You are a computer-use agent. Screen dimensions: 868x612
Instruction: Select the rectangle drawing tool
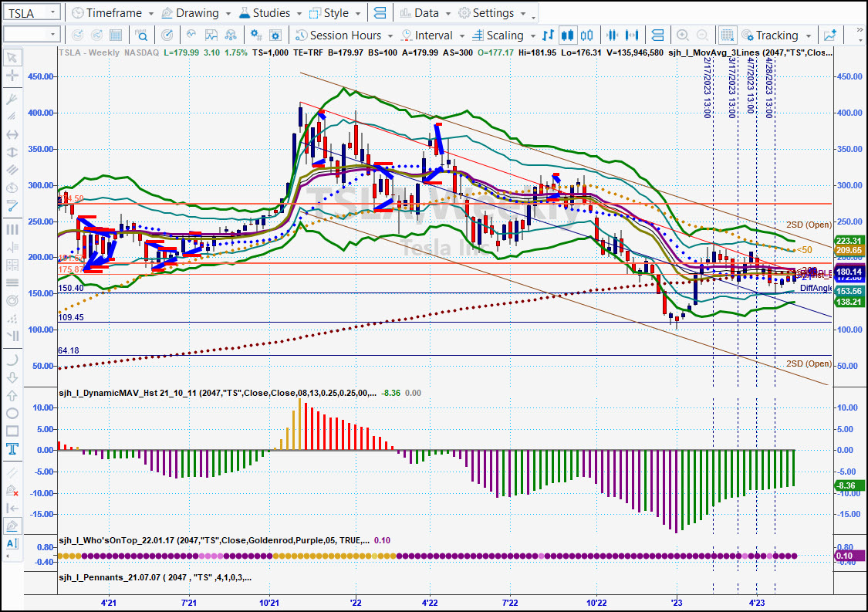12,431
